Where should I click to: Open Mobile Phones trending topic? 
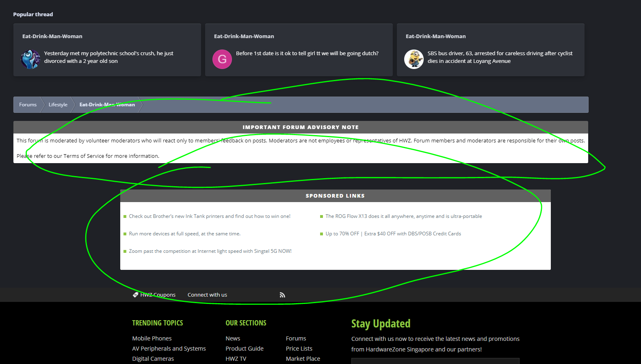click(152, 338)
